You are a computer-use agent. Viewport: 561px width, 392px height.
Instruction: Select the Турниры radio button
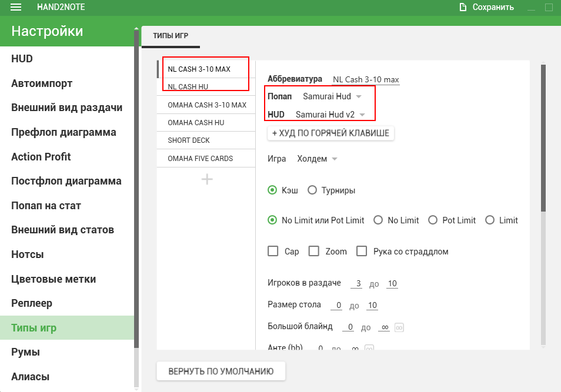(x=312, y=190)
